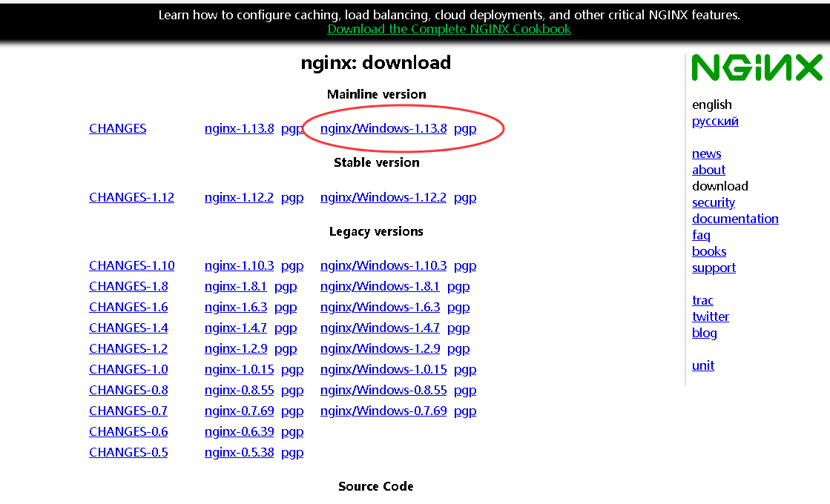Open CHANGES-1.4 link
Screen dimensions: 830x504
128,328
